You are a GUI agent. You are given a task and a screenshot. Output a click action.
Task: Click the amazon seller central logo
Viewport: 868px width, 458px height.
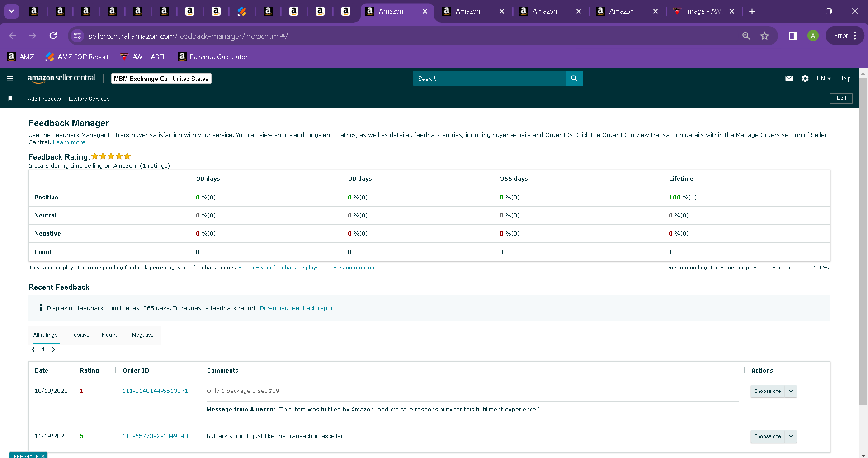coord(61,78)
